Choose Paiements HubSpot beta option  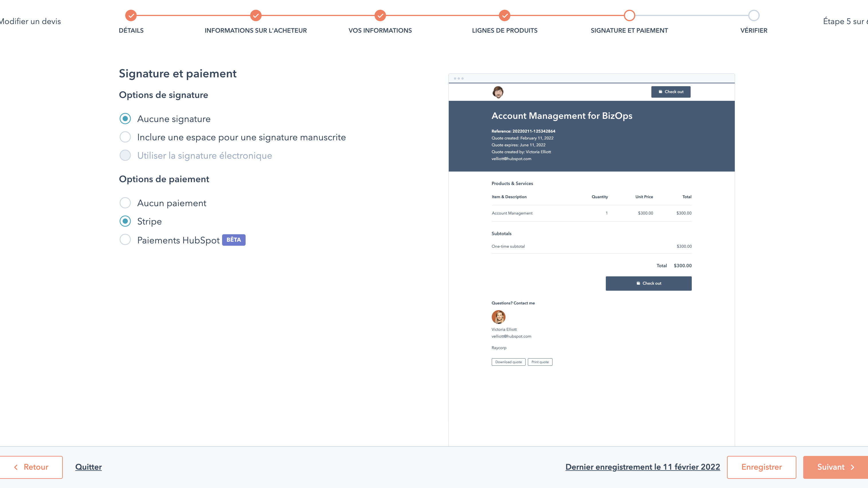coord(125,240)
